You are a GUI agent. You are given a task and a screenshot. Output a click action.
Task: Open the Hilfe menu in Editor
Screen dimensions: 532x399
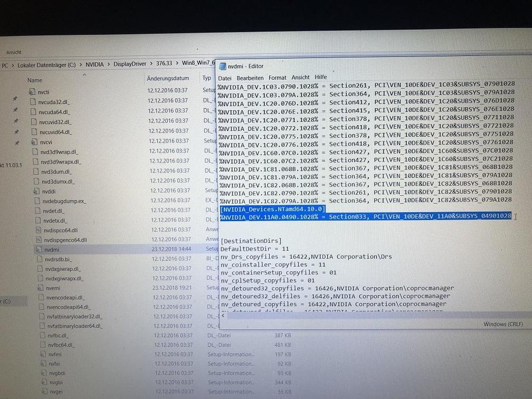(321, 78)
